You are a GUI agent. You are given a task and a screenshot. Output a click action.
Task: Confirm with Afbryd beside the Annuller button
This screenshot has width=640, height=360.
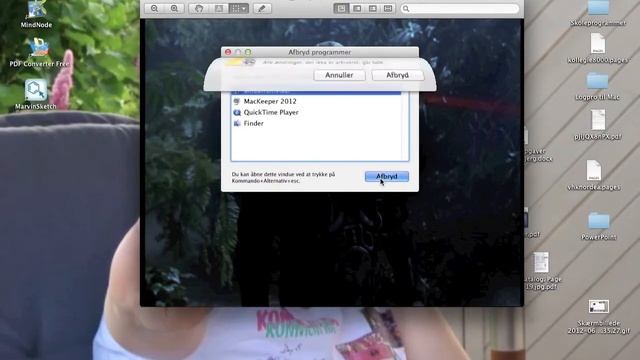coord(398,75)
